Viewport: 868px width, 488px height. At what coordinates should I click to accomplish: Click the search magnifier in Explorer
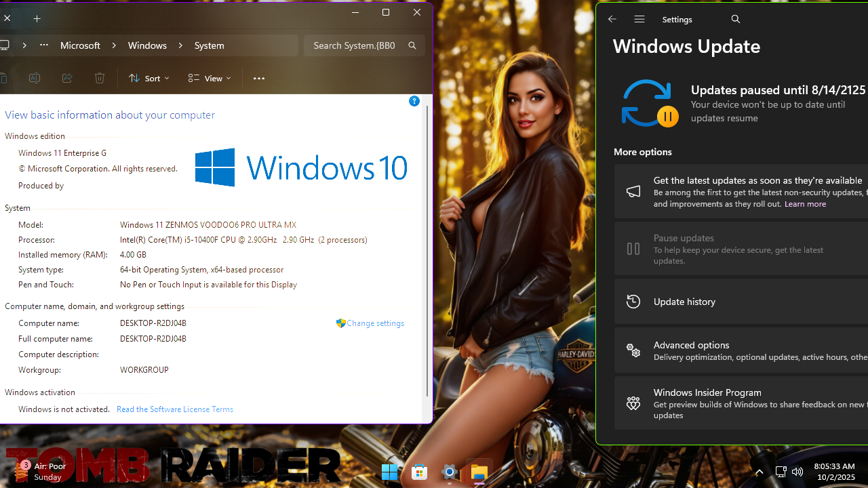(412, 45)
